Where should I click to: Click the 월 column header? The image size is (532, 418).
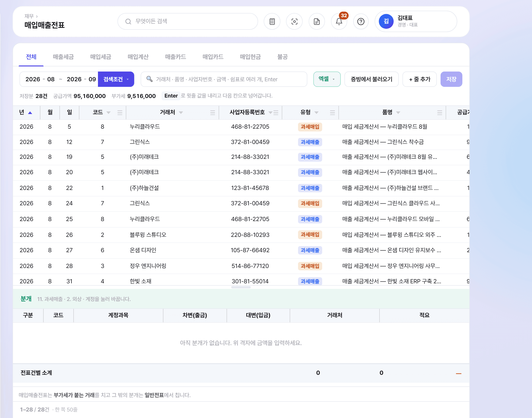coord(50,112)
